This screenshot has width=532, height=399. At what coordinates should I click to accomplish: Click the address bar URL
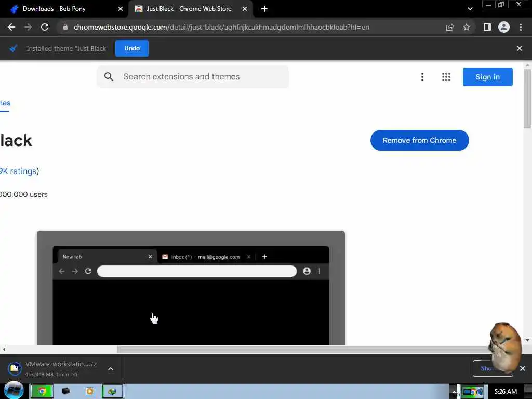pyautogui.click(x=221, y=27)
